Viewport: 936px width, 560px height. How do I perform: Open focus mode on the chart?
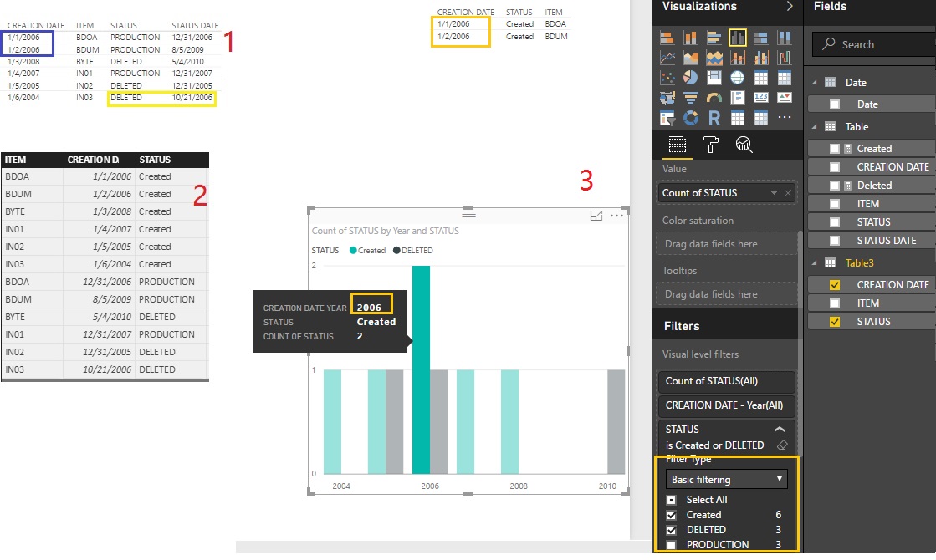[x=596, y=216]
